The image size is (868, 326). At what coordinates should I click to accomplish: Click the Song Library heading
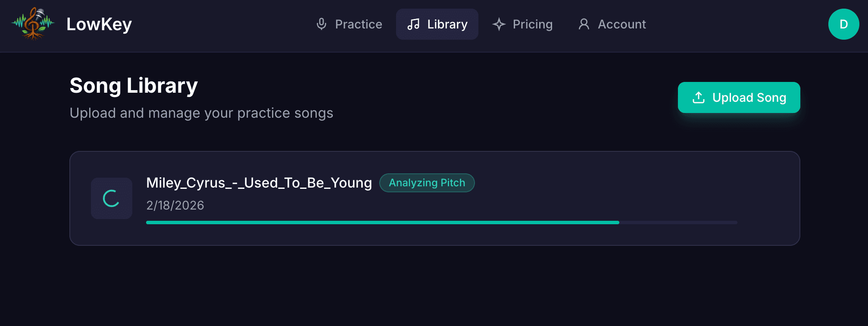pos(134,85)
